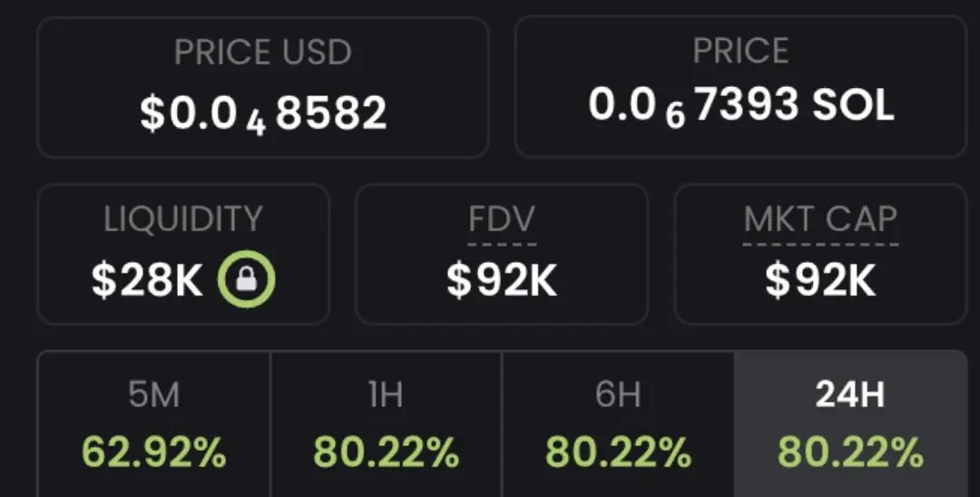The image size is (980, 497).
Task: Click the $92K value under MKT CAP
Action: (820, 281)
